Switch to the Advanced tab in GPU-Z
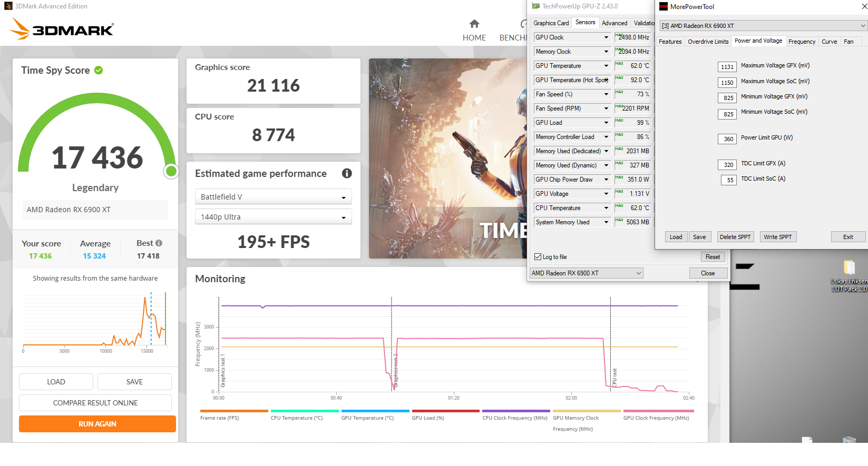The image size is (868, 466). [x=615, y=23]
